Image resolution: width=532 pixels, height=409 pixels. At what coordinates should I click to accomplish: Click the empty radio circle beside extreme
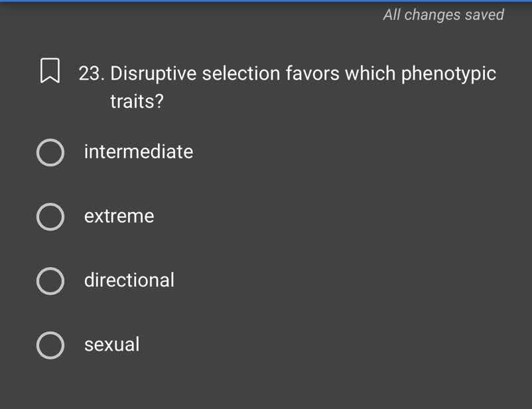(x=50, y=217)
